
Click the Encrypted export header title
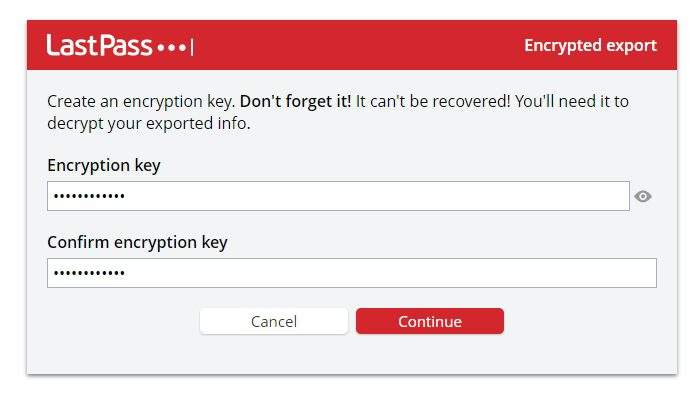coord(590,45)
